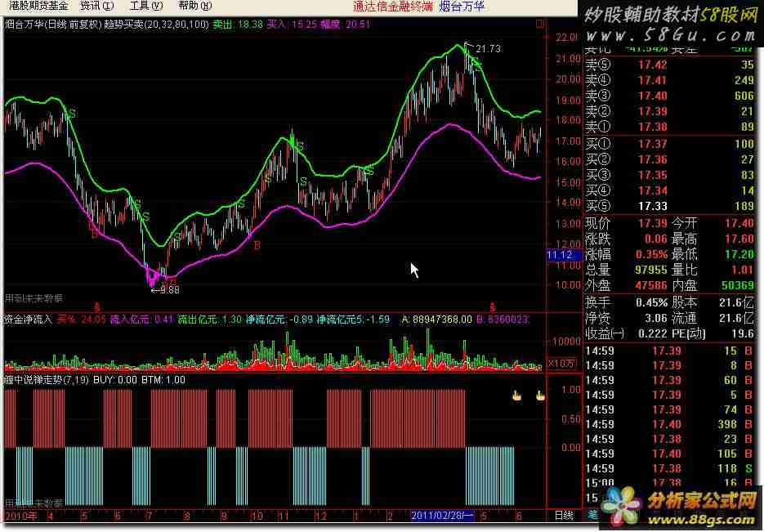The height and width of the screenshot is (532, 764).
Task: Click the 今开 17.40 value
Action: (739, 223)
